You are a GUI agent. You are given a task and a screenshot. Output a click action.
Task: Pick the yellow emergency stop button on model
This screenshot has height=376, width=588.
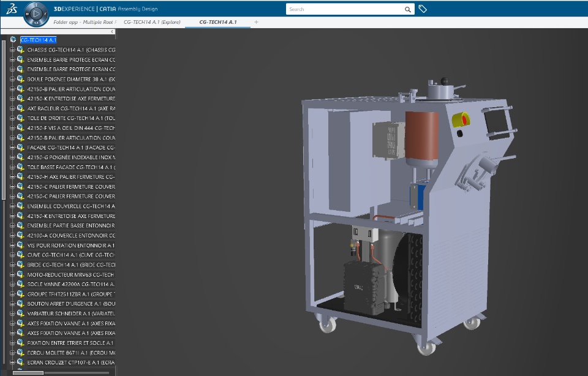461,120
